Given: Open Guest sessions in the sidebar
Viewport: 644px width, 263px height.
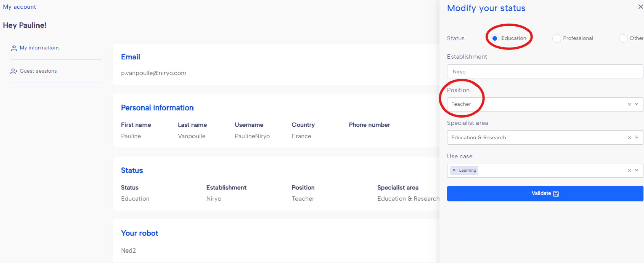Looking at the screenshot, I should (38, 71).
